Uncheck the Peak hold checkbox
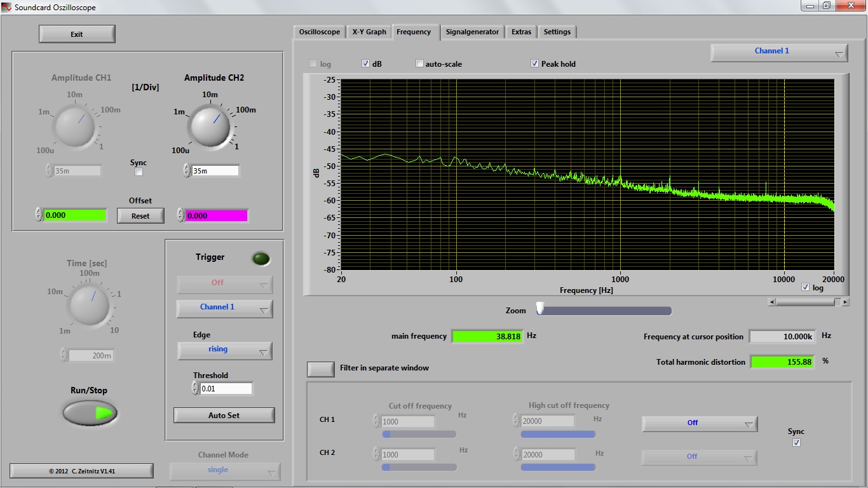 click(535, 64)
